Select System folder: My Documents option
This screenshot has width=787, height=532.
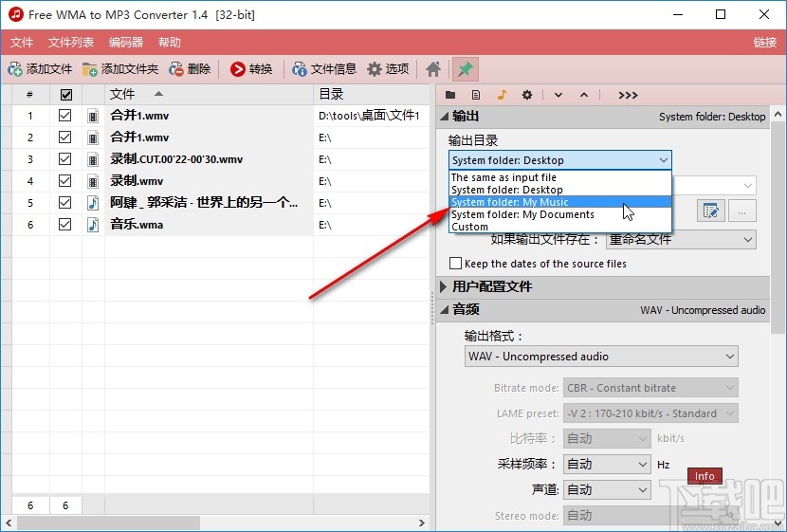[x=560, y=214]
